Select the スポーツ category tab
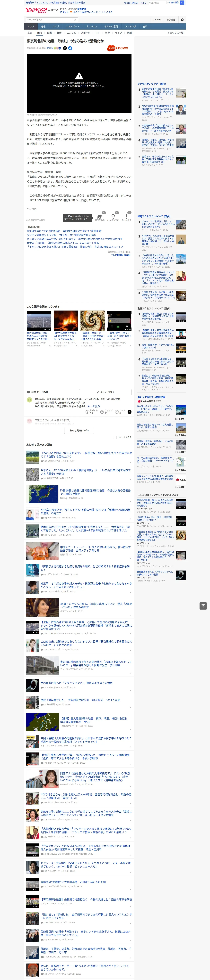The image size is (210, 980). click(86, 33)
